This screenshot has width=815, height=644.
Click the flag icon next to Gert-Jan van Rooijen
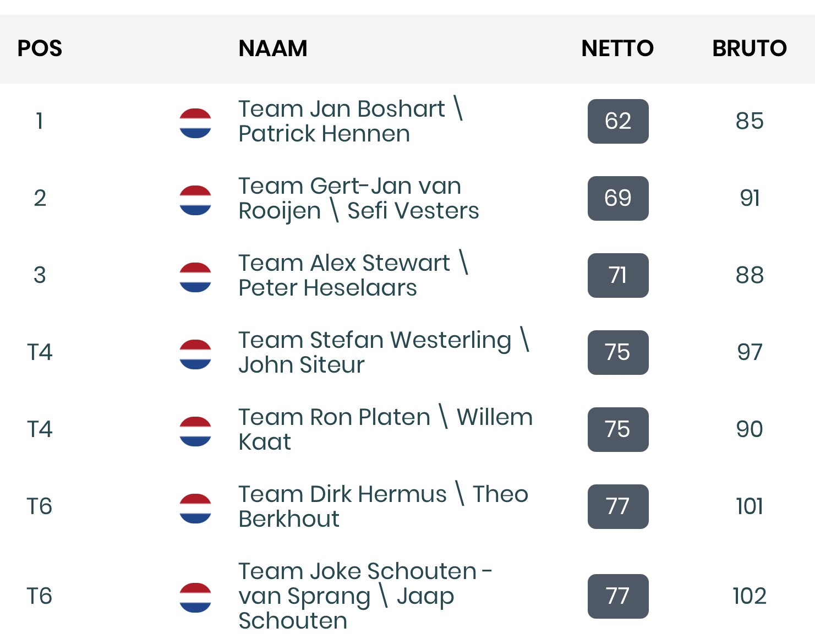pyautogui.click(x=195, y=200)
